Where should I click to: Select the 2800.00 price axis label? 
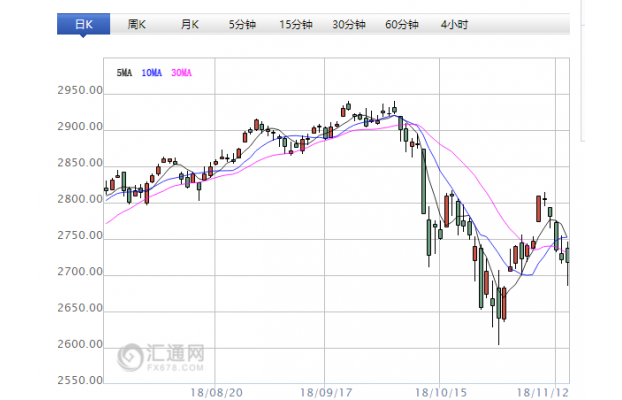(x=80, y=200)
